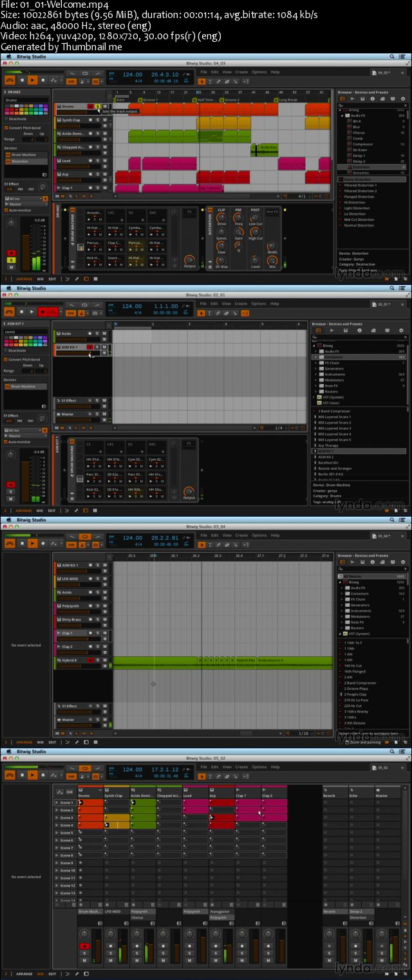Open the Help menu in the 05_02 window
Screen dimensions: 412x980
[275, 766]
